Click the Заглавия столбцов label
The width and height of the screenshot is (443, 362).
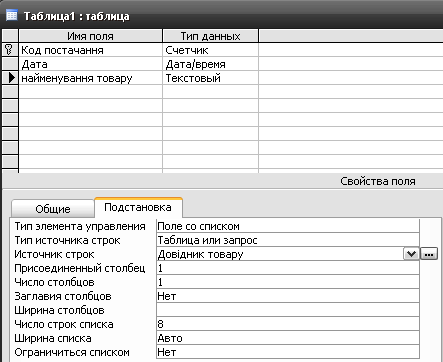click(x=63, y=296)
